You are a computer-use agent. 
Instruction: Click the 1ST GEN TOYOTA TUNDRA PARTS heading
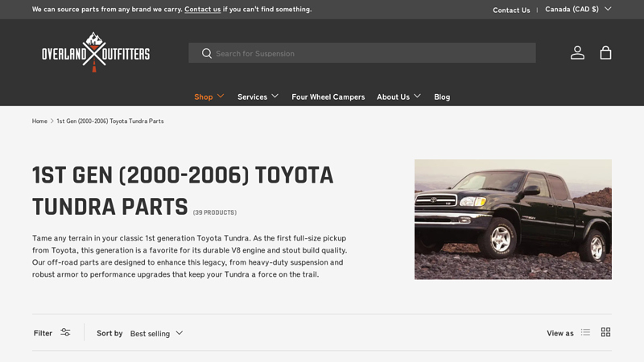tap(183, 191)
